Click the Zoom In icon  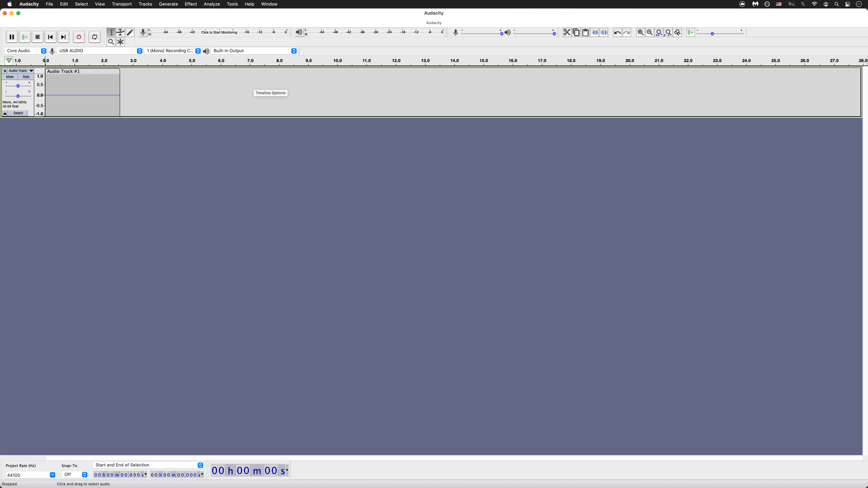coord(640,32)
